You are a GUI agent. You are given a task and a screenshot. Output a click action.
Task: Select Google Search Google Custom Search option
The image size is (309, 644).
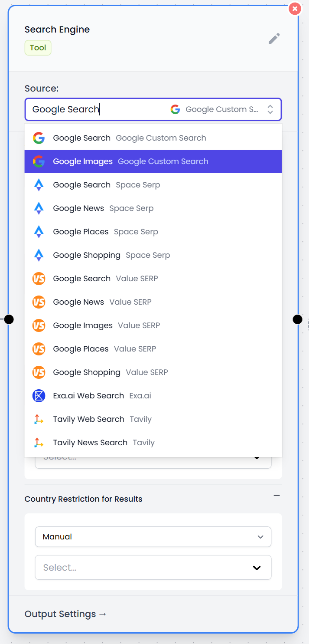[129, 138]
